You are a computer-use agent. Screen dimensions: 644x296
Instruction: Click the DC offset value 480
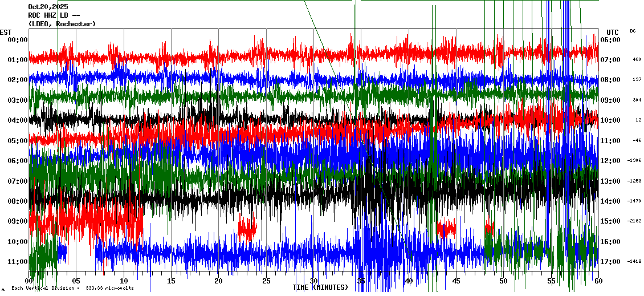click(x=637, y=59)
